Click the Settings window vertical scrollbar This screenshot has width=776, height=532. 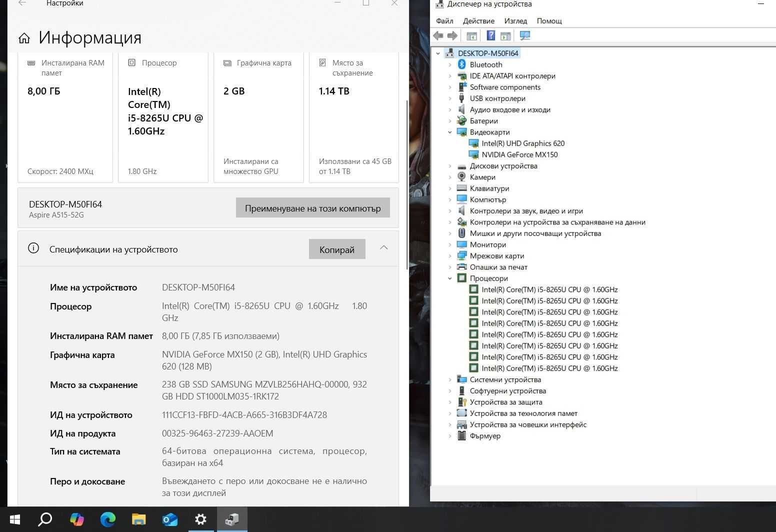coord(407,184)
